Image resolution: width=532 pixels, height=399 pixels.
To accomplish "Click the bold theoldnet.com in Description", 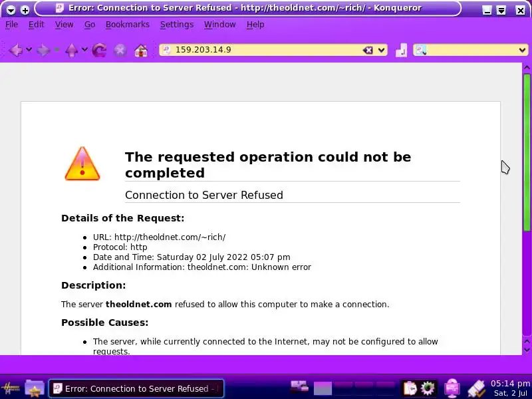I will coord(138,305).
